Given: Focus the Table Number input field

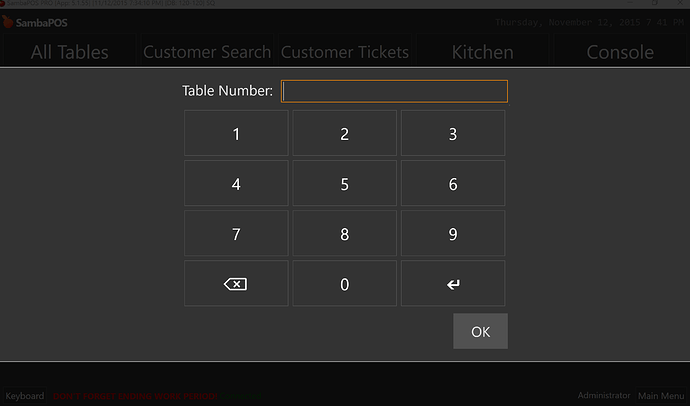Looking at the screenshot, I should 394,91.
